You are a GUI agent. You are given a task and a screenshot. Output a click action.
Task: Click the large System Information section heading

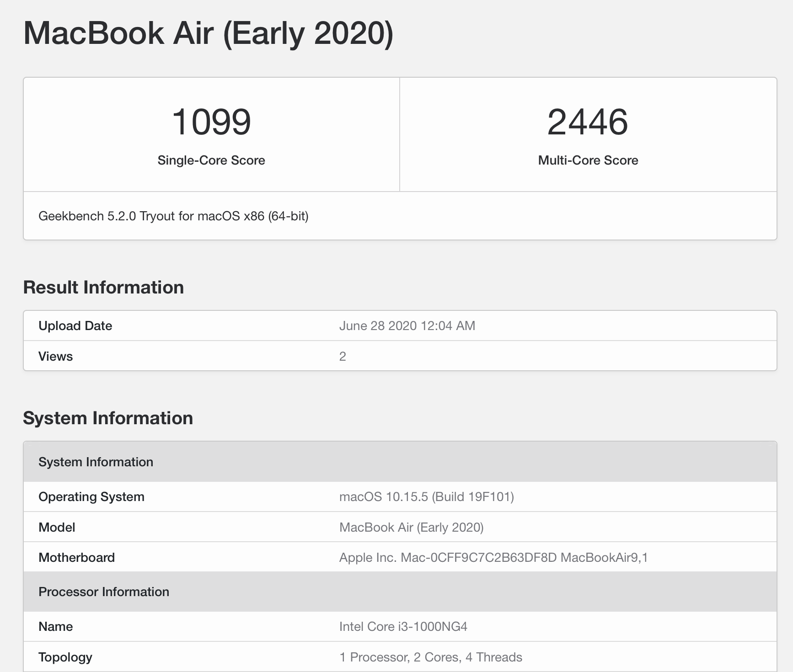click(108, 418)
